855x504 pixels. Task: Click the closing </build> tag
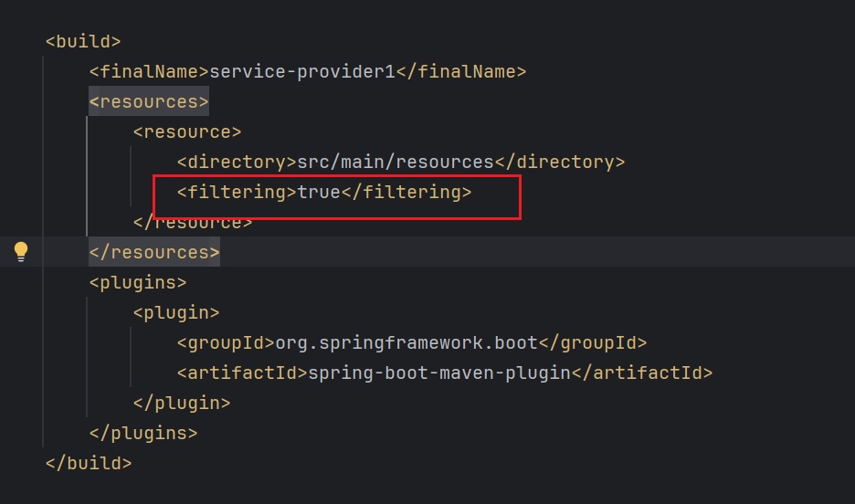click(89, 463)
